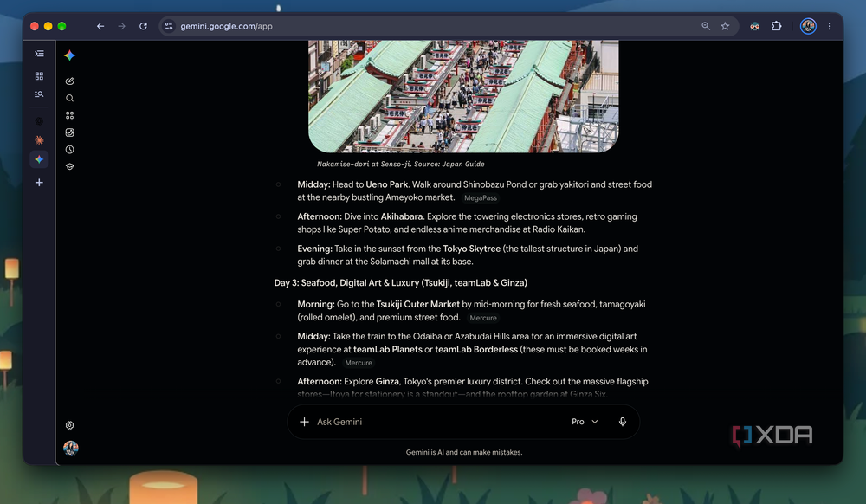
Task: Go forward using the browser forward arrow
Action: (121, 26)
